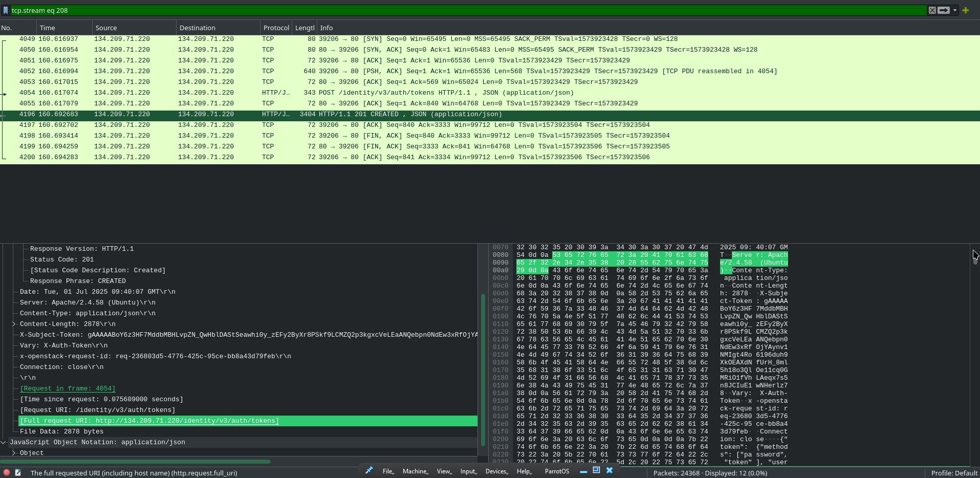980x478 pixels.
Task: Open the Machine menu
Action: (415, 471)
